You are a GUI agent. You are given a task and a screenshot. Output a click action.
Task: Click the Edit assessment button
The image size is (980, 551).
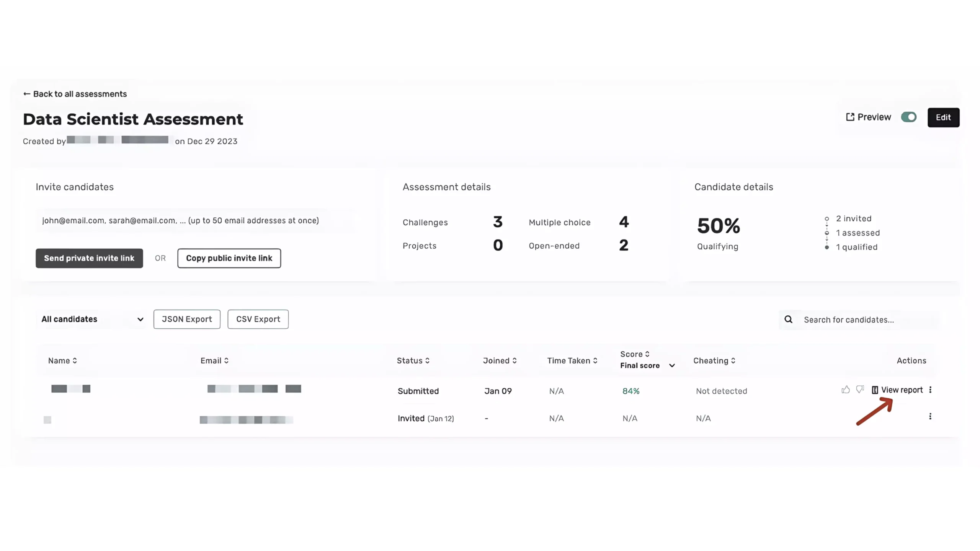943,117
